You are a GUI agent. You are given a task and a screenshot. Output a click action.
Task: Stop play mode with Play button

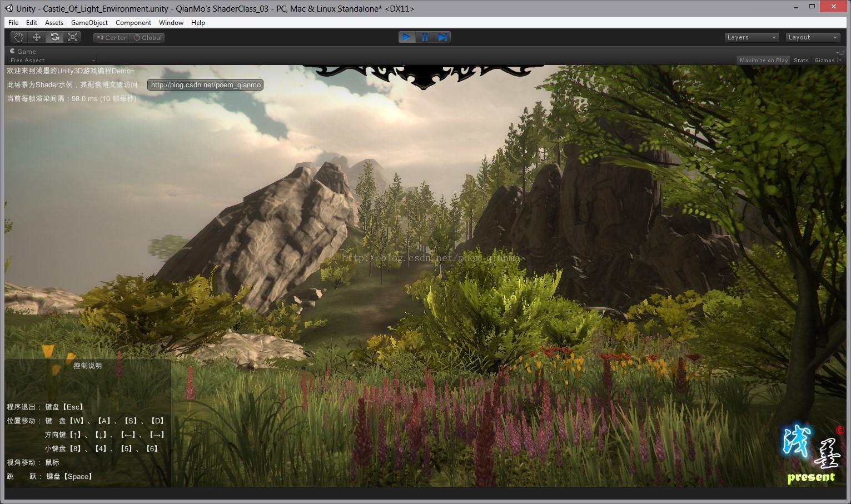(x=407, y=37)
